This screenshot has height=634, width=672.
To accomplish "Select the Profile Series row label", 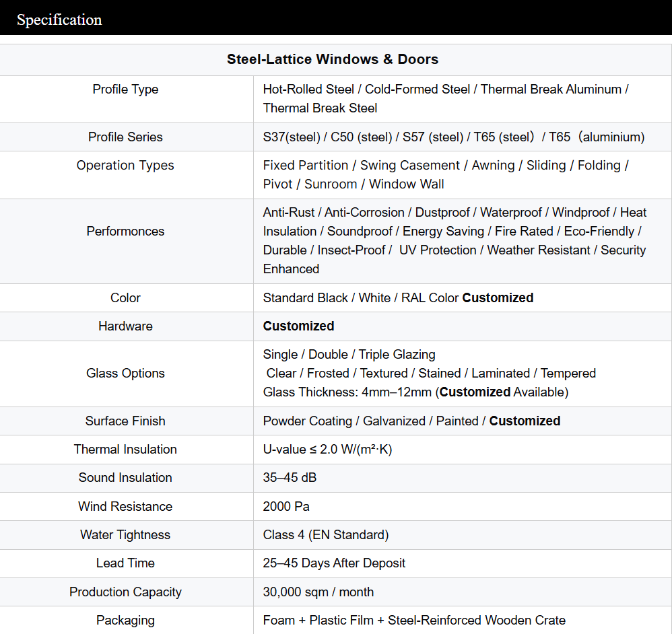I will tap(125, 137).
